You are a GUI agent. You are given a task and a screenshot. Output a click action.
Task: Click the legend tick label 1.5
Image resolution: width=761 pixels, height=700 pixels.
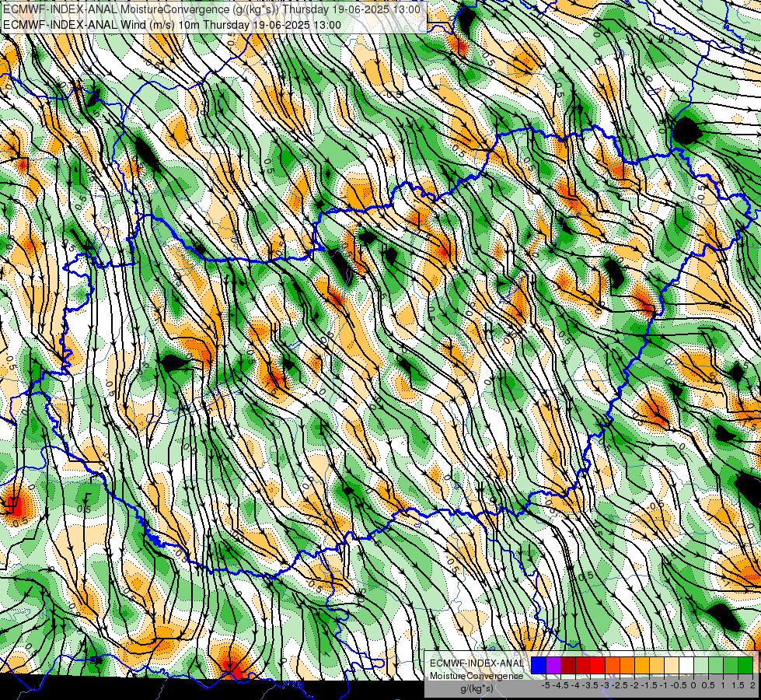pyautogui.click(x=738, y=685)
